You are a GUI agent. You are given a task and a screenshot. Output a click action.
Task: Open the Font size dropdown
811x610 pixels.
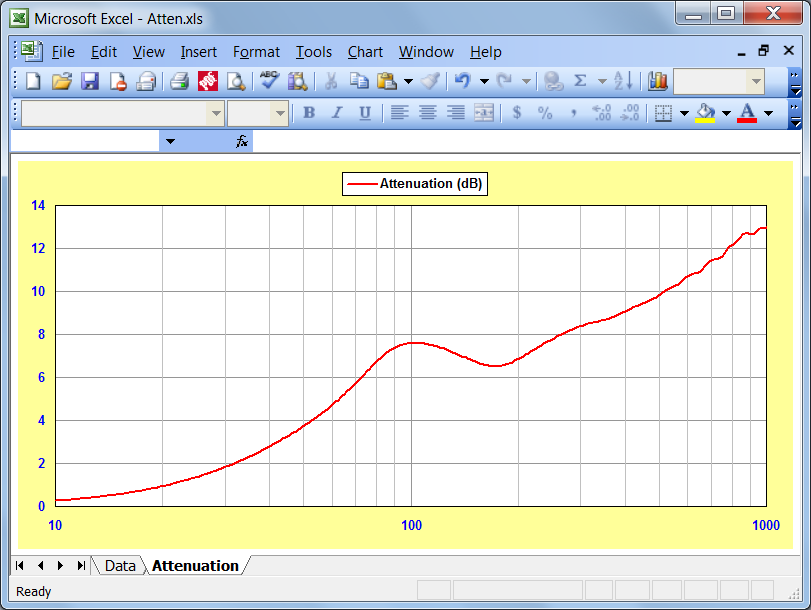click(x=280, y=113)
